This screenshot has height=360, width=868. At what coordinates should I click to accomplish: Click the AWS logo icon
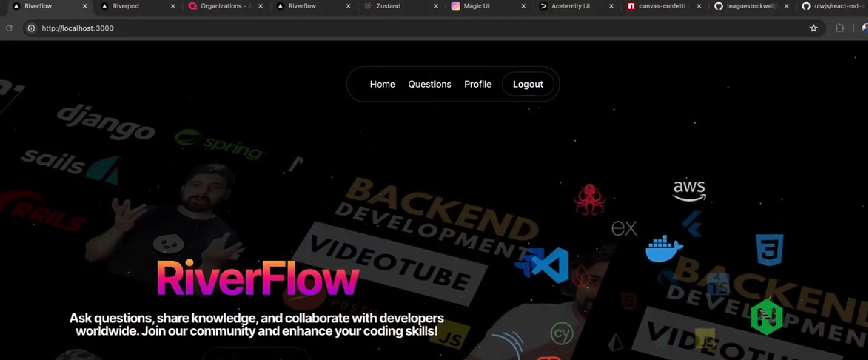689,191
